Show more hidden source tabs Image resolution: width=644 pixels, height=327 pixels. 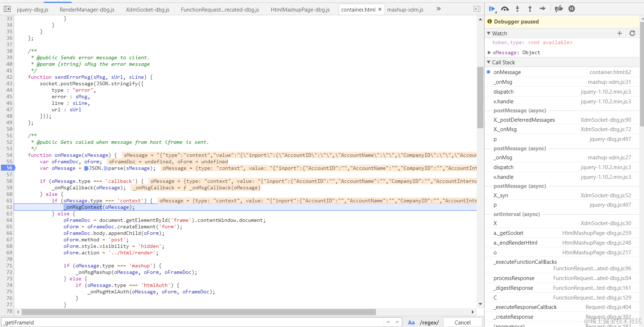(439, 9)
